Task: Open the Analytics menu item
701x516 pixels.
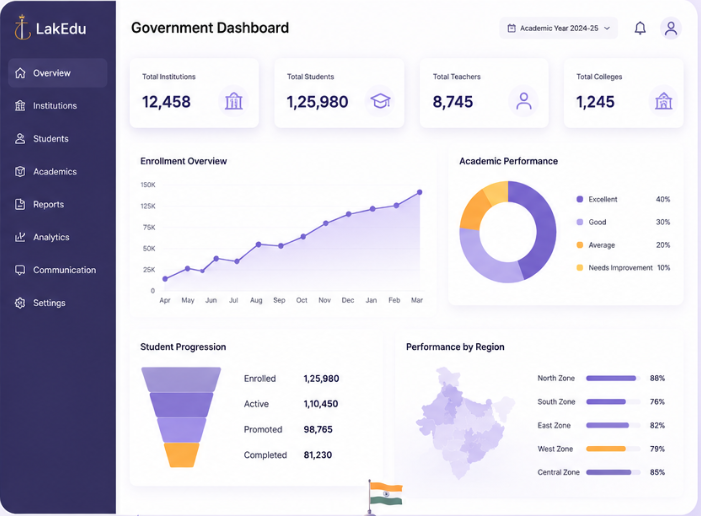Action: pos(58,237)
